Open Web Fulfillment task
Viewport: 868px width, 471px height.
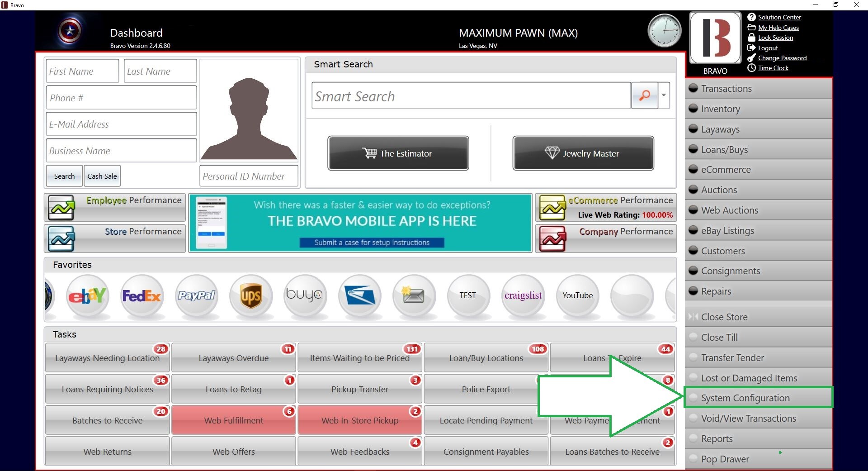(x=234, y=420)
